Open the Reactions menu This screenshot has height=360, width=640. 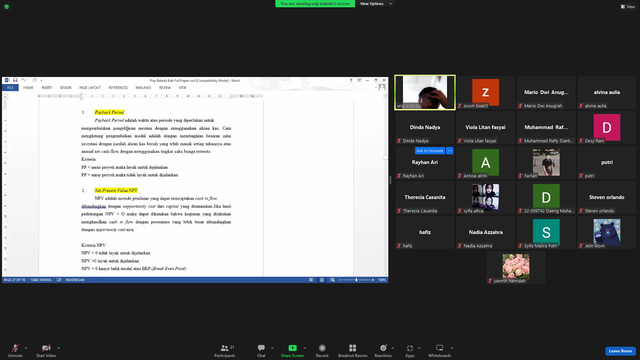click(x=383, y=350)
